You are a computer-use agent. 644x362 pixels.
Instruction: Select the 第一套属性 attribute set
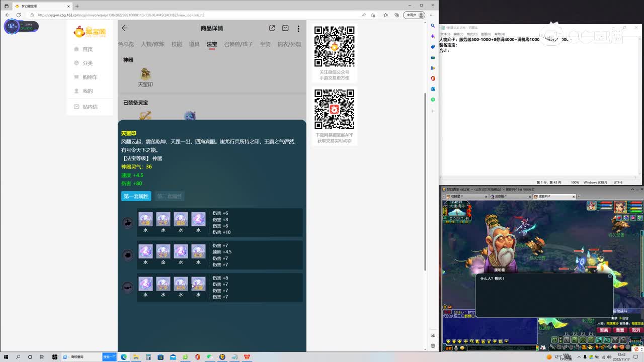(135, 196)
